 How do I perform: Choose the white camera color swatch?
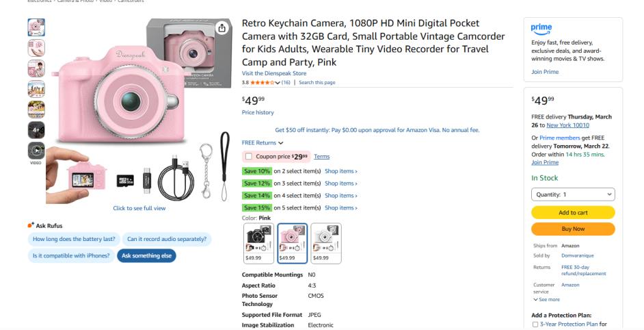click(325, 243)
